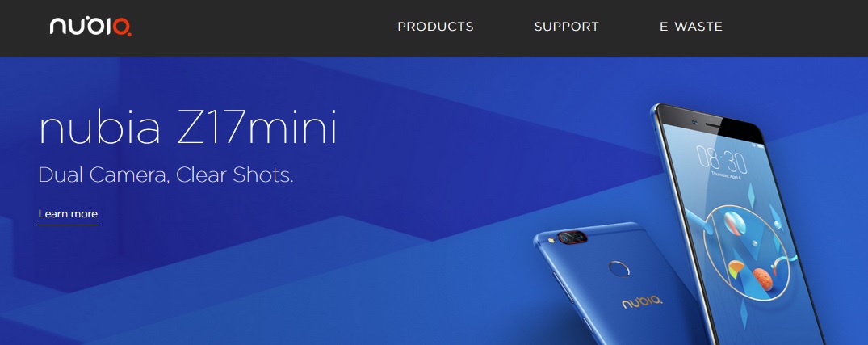Click the nubia Z17mini headline

pyautogui.click(x=187, y=128)
